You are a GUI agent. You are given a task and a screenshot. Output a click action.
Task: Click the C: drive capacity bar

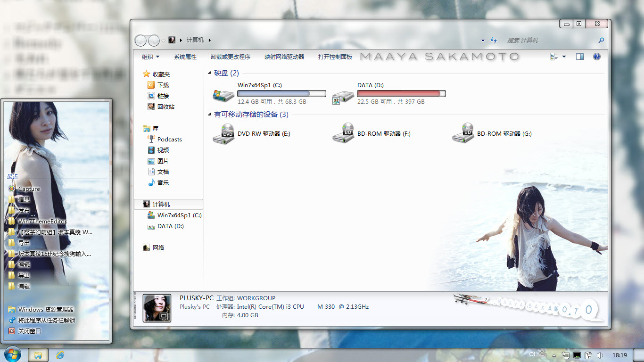coord(281,93)
